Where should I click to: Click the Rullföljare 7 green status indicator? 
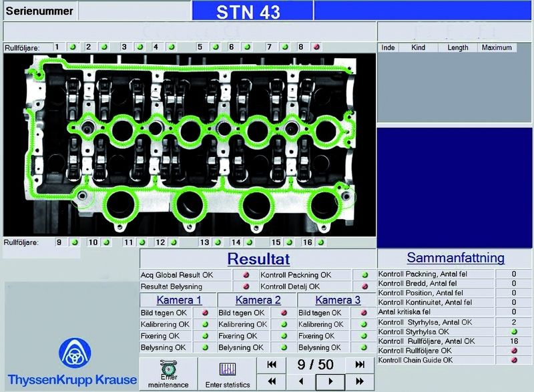tap(286, 47)
